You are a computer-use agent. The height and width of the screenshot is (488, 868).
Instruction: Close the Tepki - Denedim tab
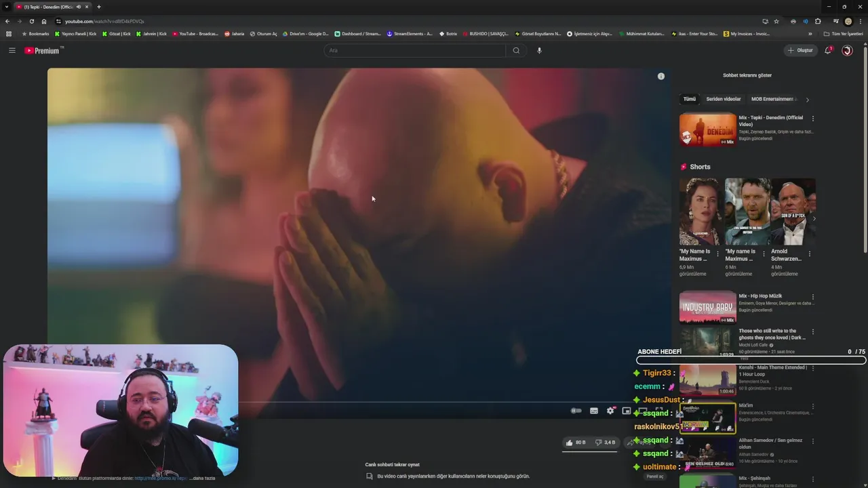click(x=87, y=7)
